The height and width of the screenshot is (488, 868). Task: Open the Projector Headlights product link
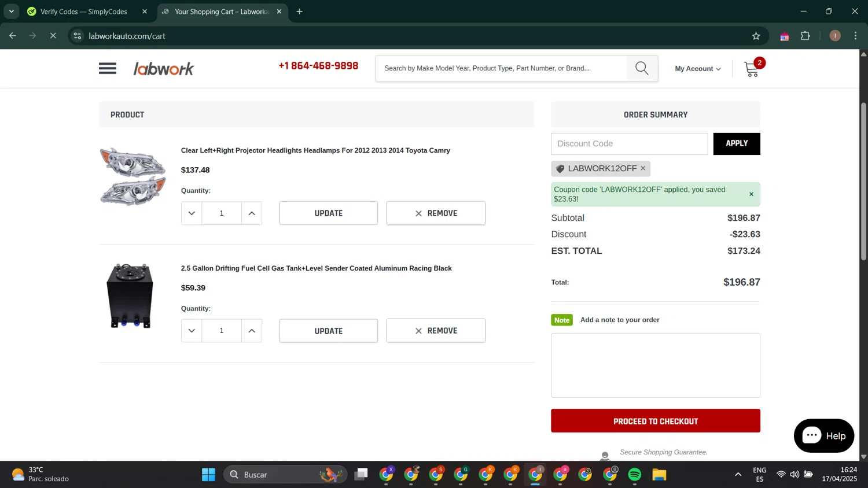(x=315, y=150)
